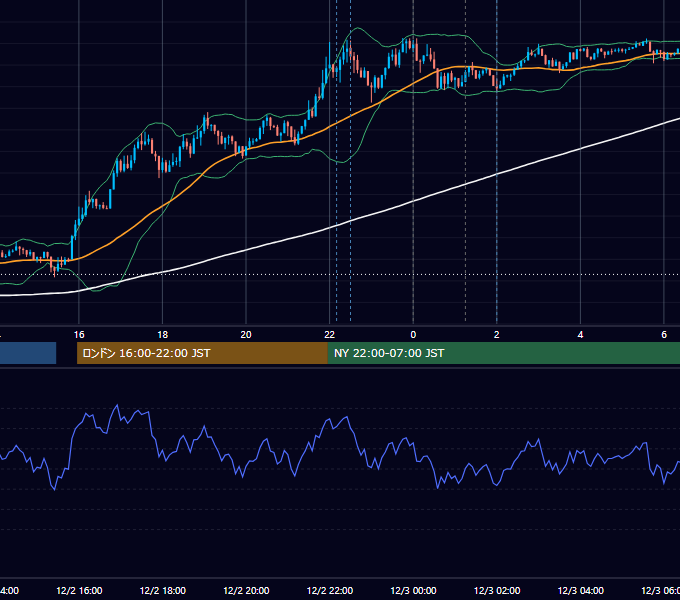Click the 12/3 04:00 date label
The height and width of the screenshot is (600, 680).
click(580, 590)
